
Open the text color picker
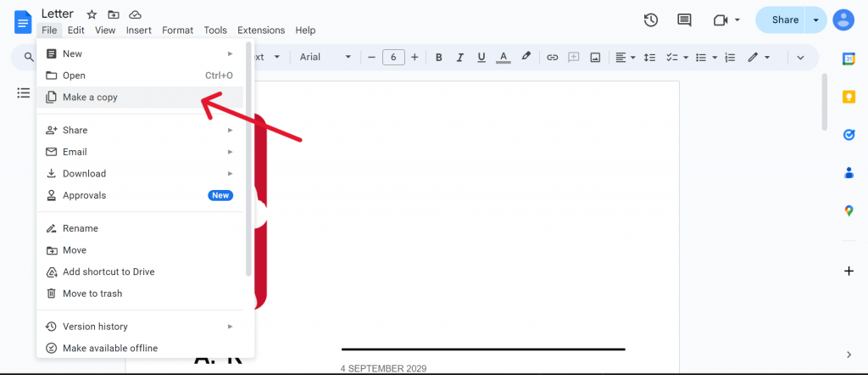[x=504, y=57]
